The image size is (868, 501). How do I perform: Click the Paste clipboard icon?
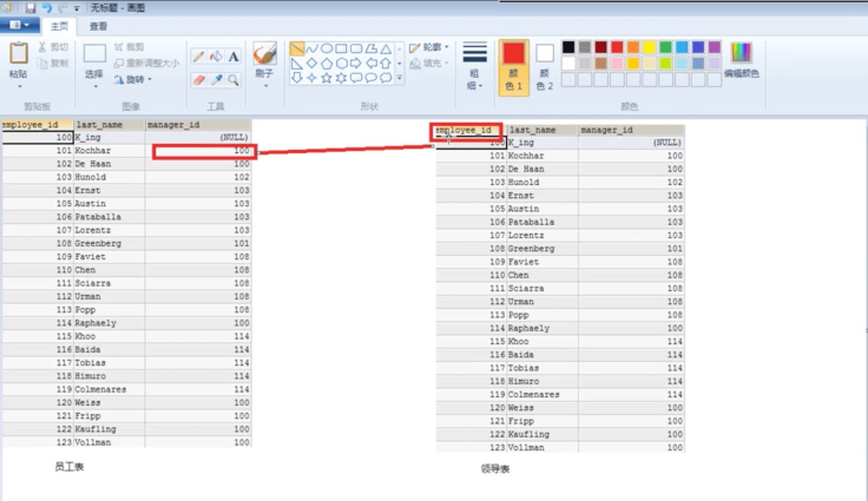19,53
